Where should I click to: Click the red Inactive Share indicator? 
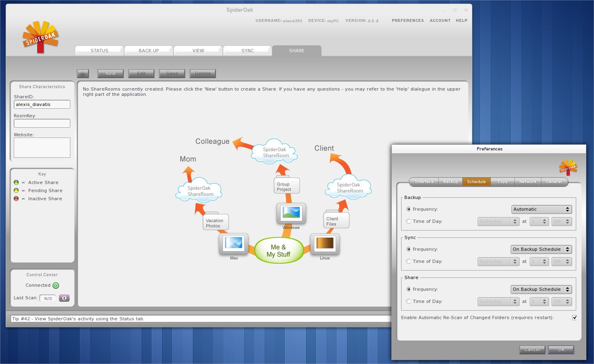[16, 199]
